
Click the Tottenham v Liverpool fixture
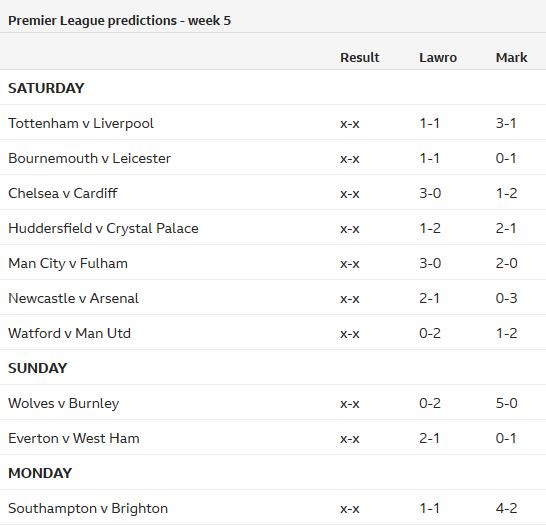pyautogui.click(x=81, y=123)
